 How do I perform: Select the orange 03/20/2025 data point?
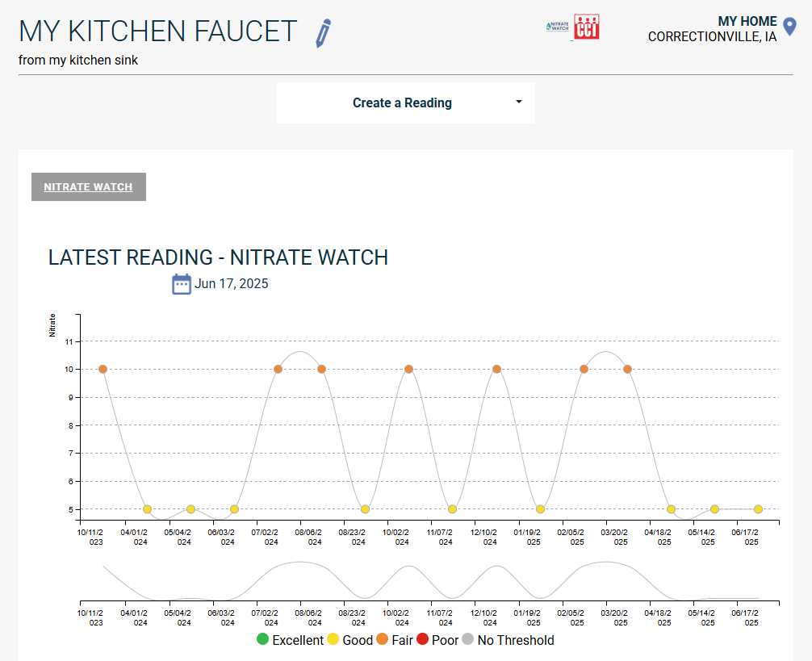click(x=627, y=369)
